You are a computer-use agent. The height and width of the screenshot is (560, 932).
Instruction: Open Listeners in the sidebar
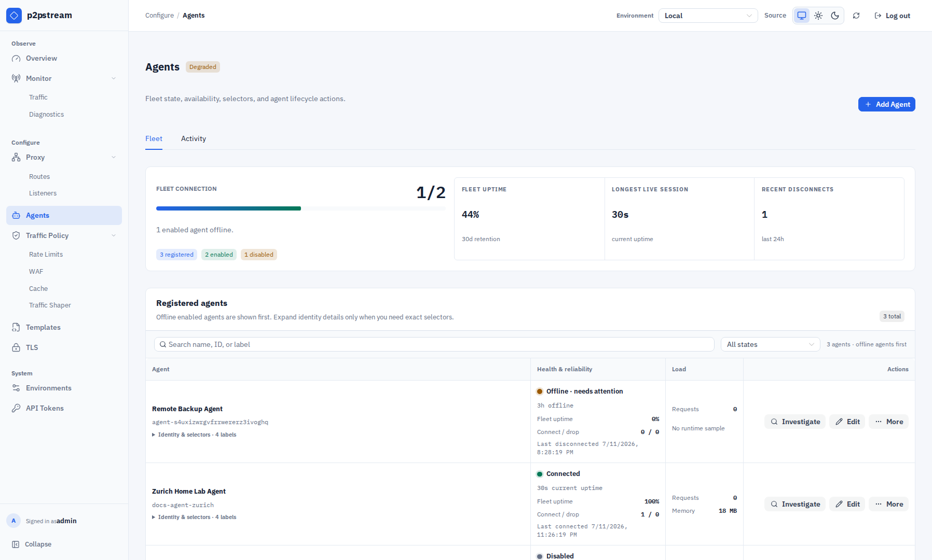43,193
